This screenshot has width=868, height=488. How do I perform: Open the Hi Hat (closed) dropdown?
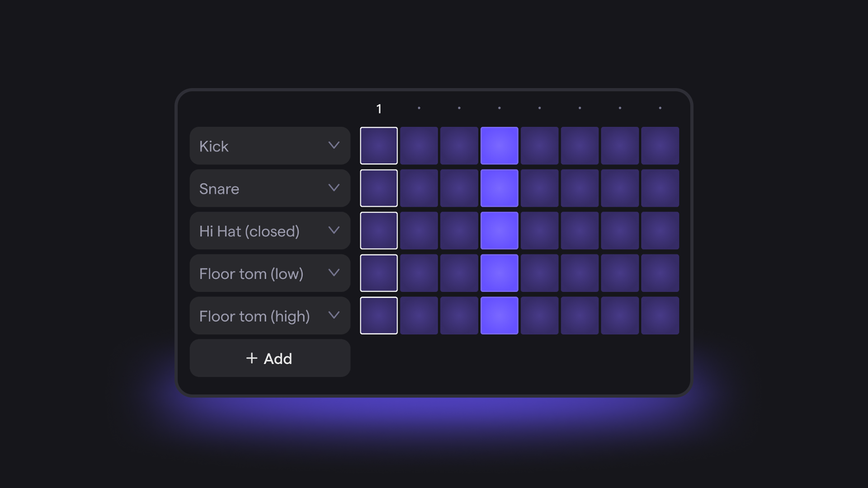[270, 231]
